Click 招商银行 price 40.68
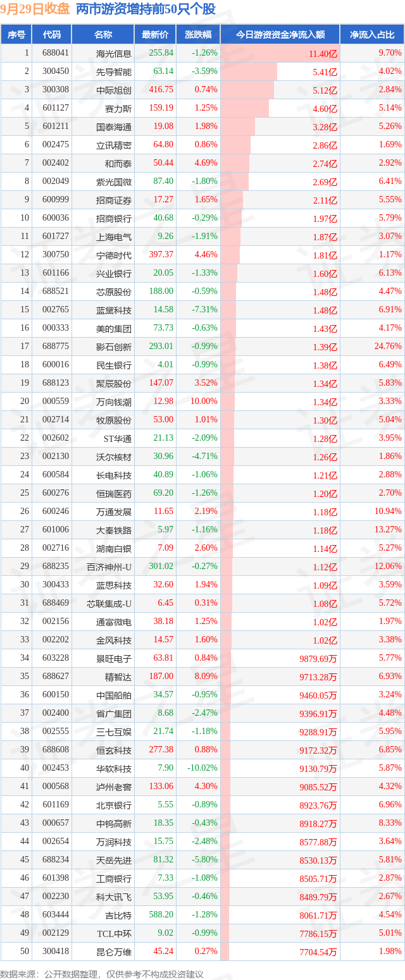The height and width of the screenshot is (980, 405). (163, 218)
